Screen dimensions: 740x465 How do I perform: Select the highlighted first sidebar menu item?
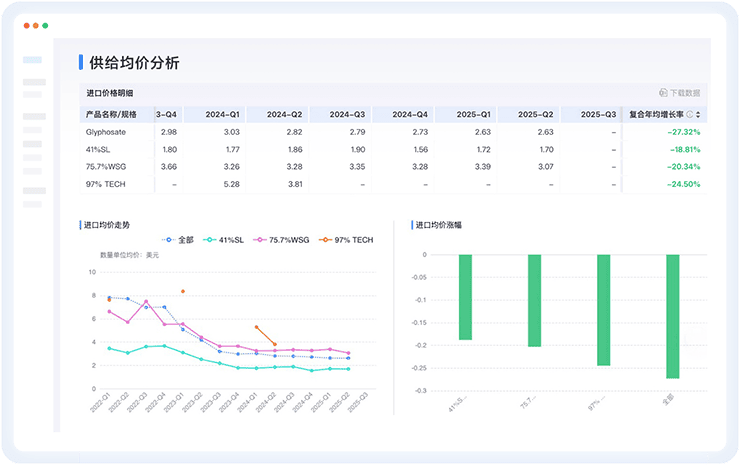[x=33, y=60]
